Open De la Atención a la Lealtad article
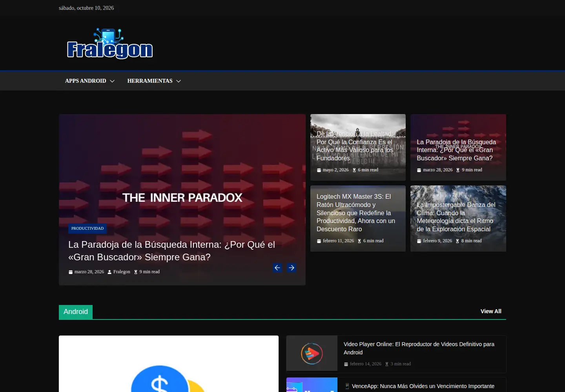565x392 pixels. pos(355,146)
